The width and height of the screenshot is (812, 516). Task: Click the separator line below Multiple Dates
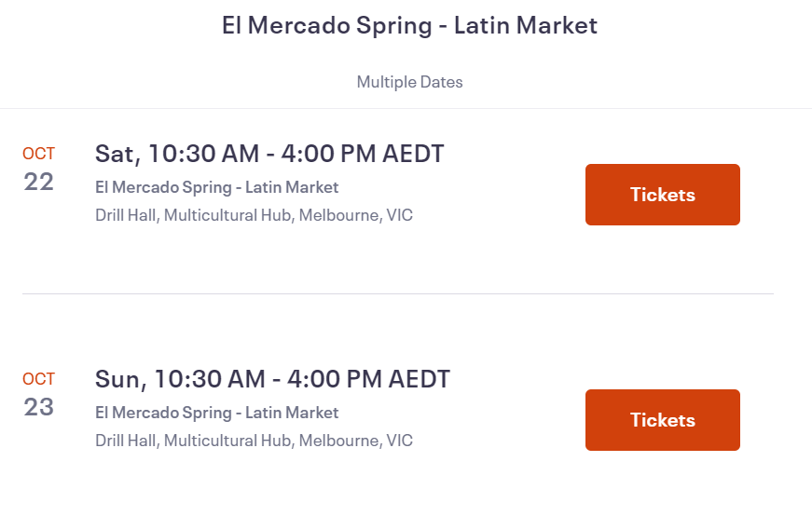[406, 109]
